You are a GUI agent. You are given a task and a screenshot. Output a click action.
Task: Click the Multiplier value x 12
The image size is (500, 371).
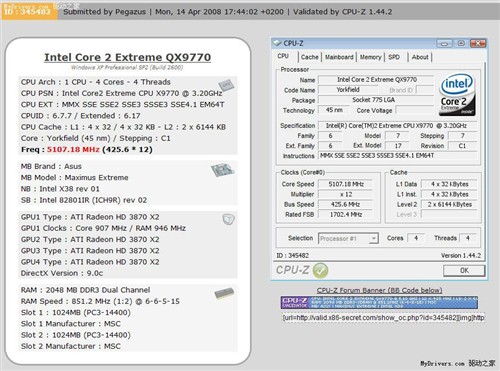pyautogui.click(x=346, y=194)
